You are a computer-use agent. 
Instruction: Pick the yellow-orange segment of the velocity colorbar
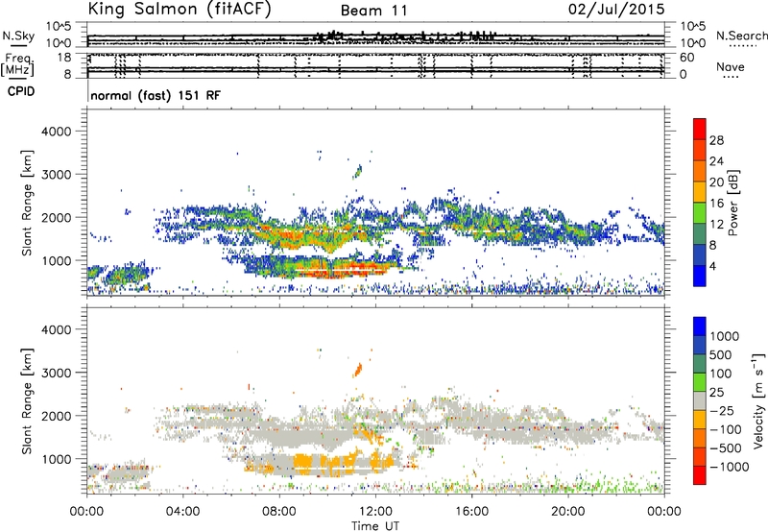coord(700,420)
